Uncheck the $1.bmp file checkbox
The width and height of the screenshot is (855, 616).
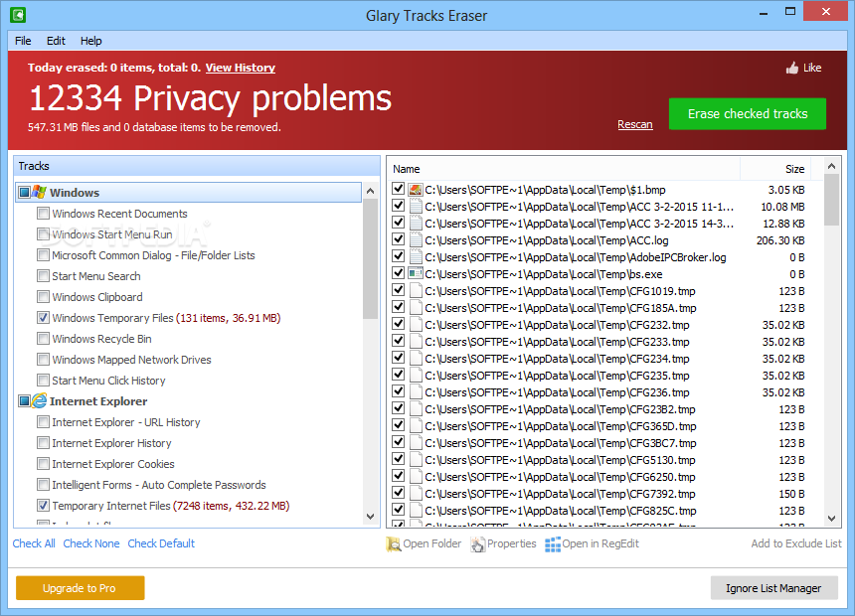398,189
